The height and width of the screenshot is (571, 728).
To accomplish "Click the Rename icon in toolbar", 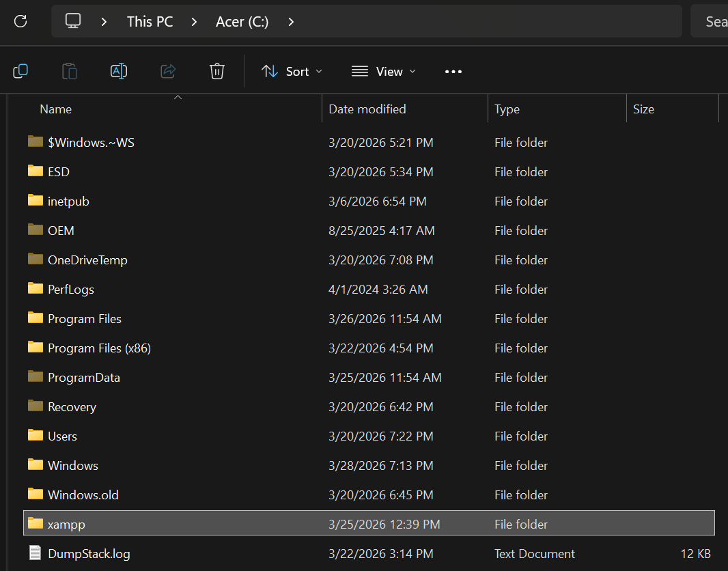I will click(x=119, y=71).
